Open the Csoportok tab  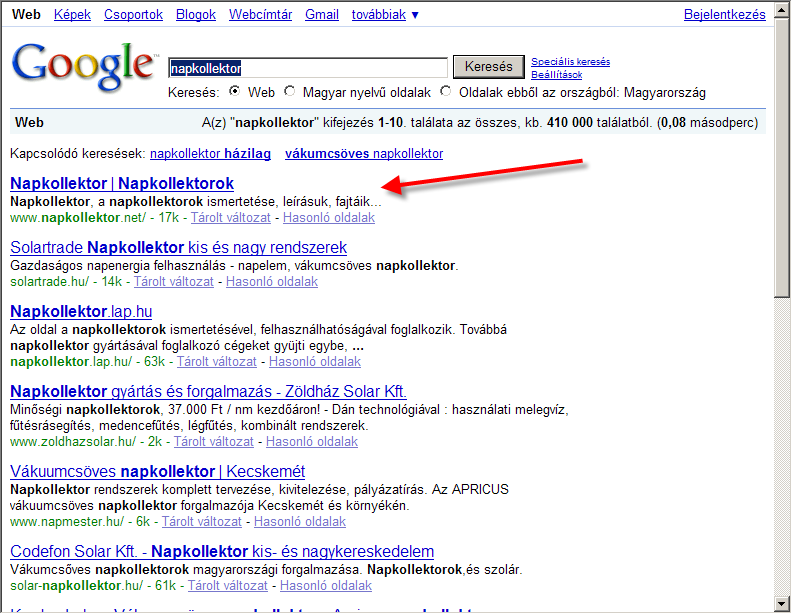133,15
